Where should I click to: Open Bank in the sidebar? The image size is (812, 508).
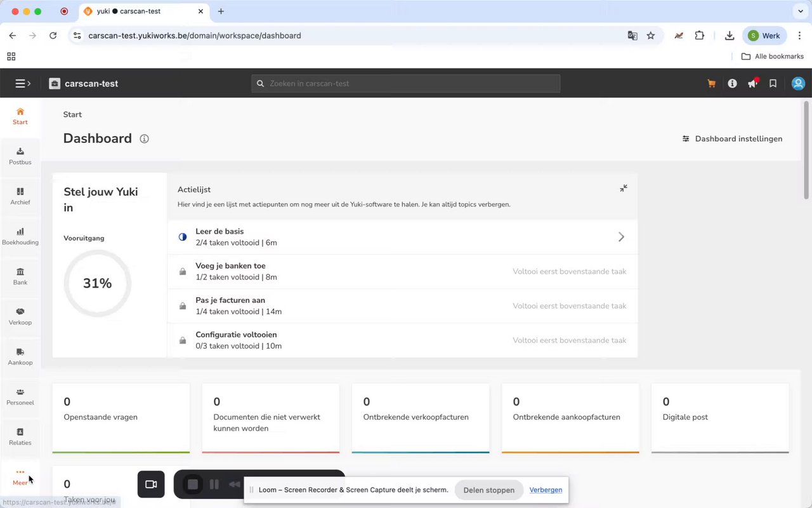(20, 276)
